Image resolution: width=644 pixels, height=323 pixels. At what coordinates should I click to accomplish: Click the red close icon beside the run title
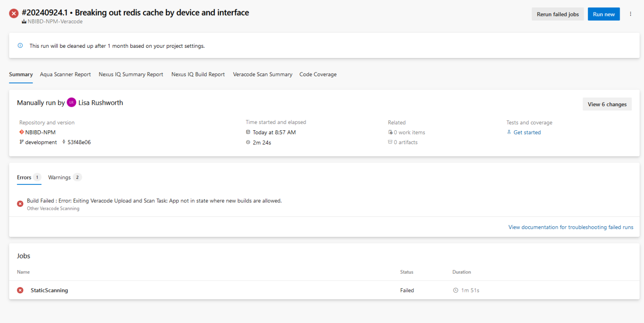[13, 13]
